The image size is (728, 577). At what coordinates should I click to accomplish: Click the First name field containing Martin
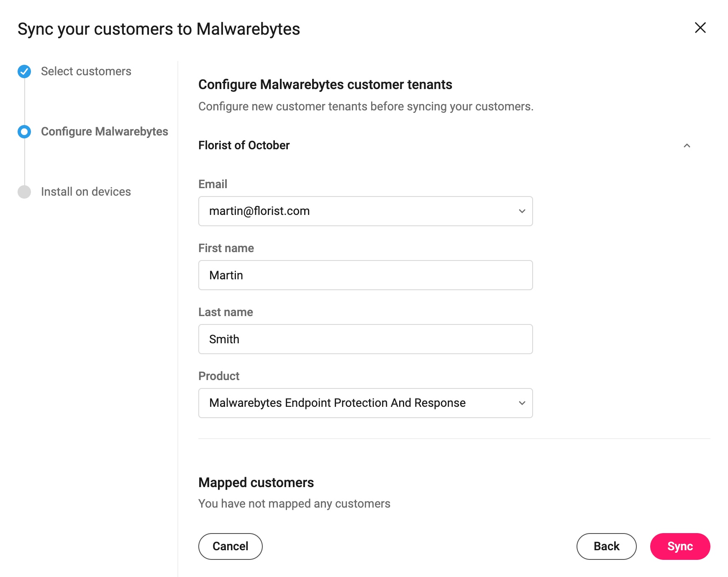[365, 275]
